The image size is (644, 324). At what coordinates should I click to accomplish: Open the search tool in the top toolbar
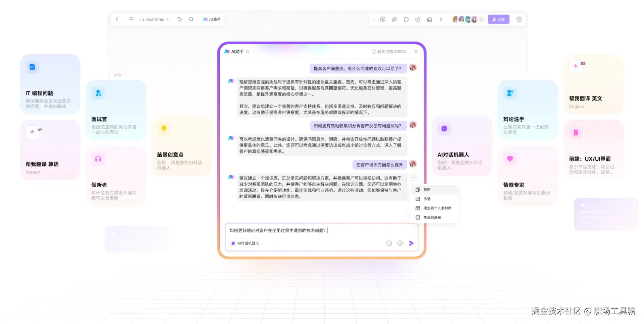coord(191,19)
